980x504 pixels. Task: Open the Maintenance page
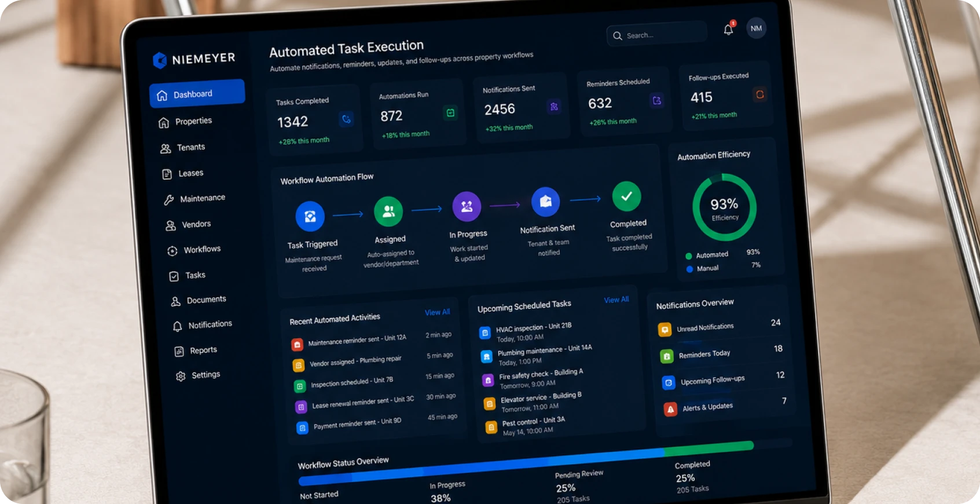pos(194,199)
